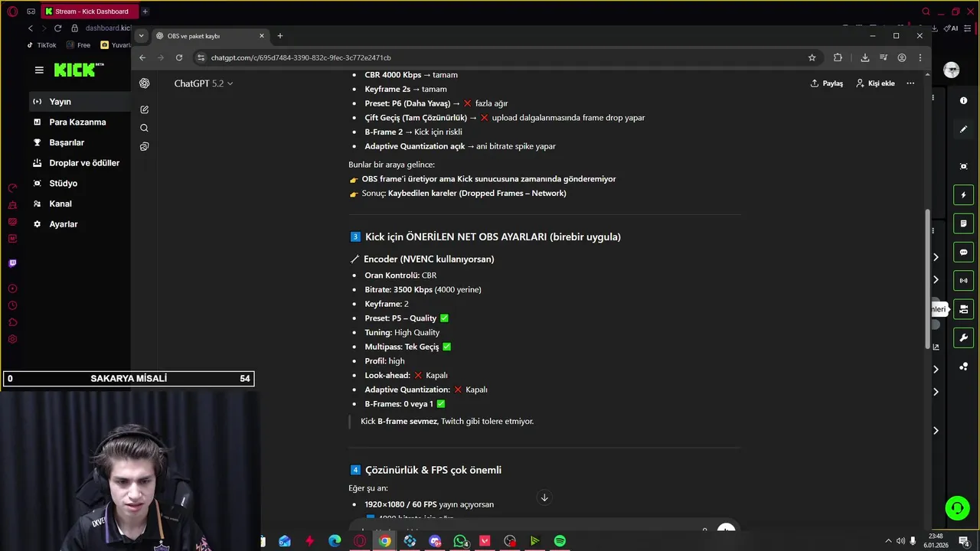Show hidden system tray icons

pyautogui.click(x=888, y=541)
